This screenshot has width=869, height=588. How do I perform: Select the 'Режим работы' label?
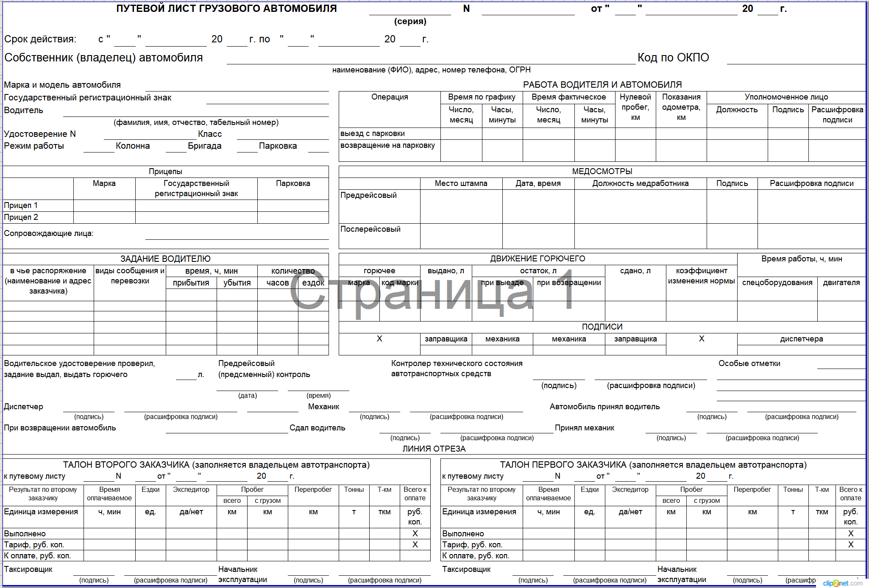[34, 146]
